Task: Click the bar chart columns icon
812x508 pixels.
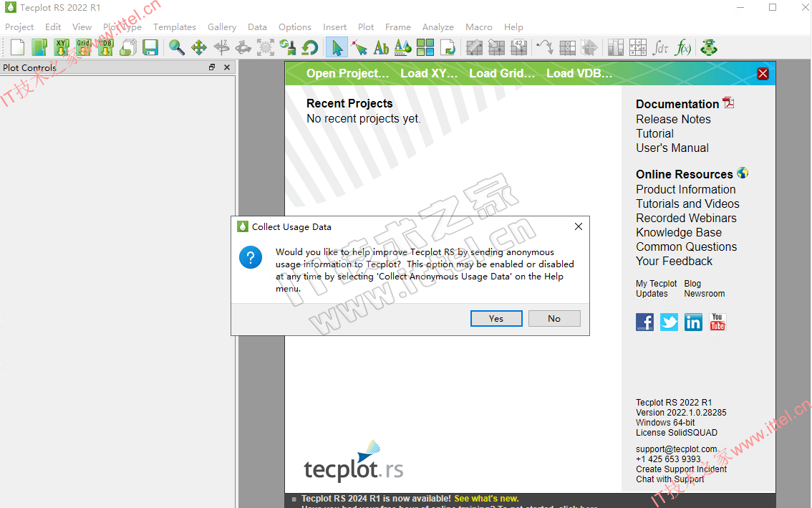Action: tap(616, 48)
